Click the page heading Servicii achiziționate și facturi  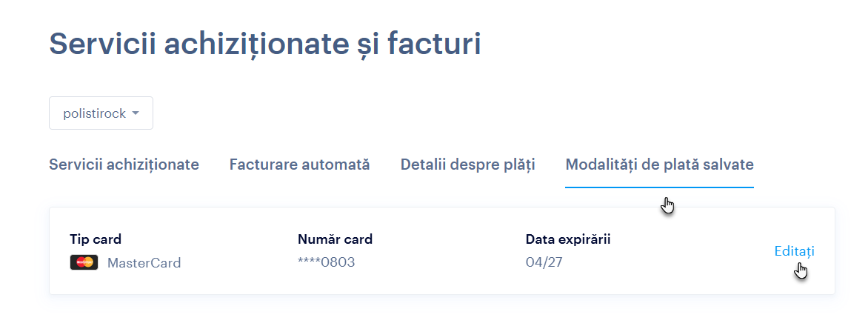click(x=264, y=44)
